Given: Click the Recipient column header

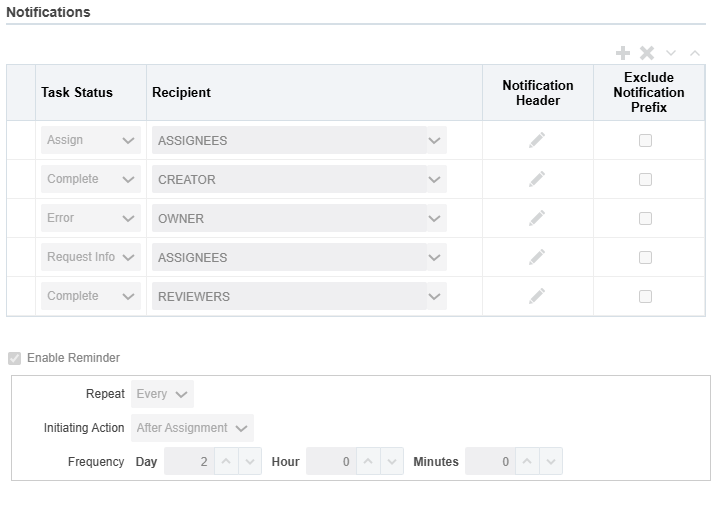Looking at the screenshot, I should coord(315,92).
